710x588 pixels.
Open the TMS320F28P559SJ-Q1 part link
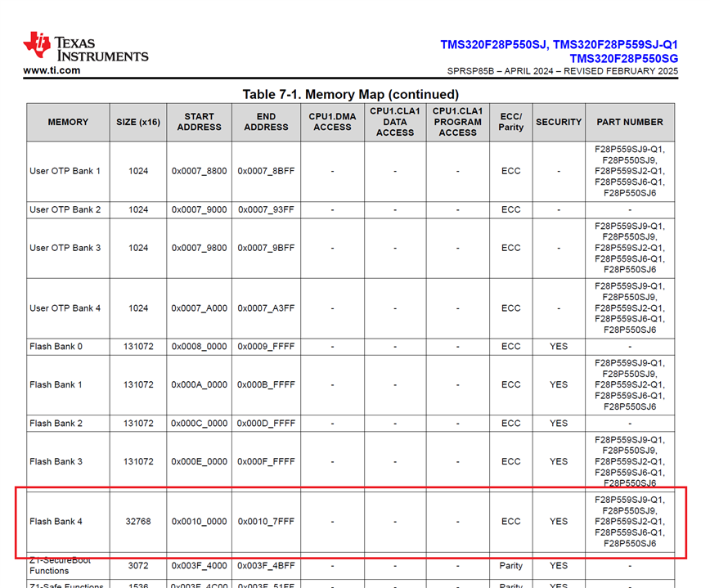coord(615,45)
